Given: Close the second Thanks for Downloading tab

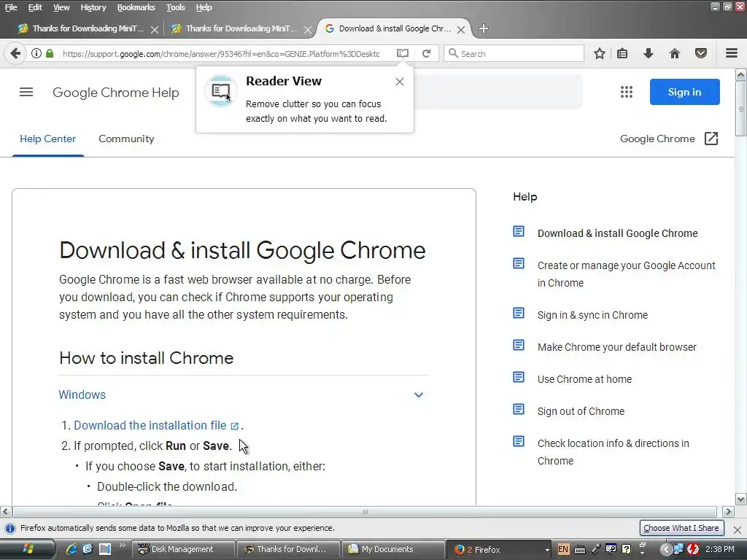Looking at the screenshot, I should [308, 29].
